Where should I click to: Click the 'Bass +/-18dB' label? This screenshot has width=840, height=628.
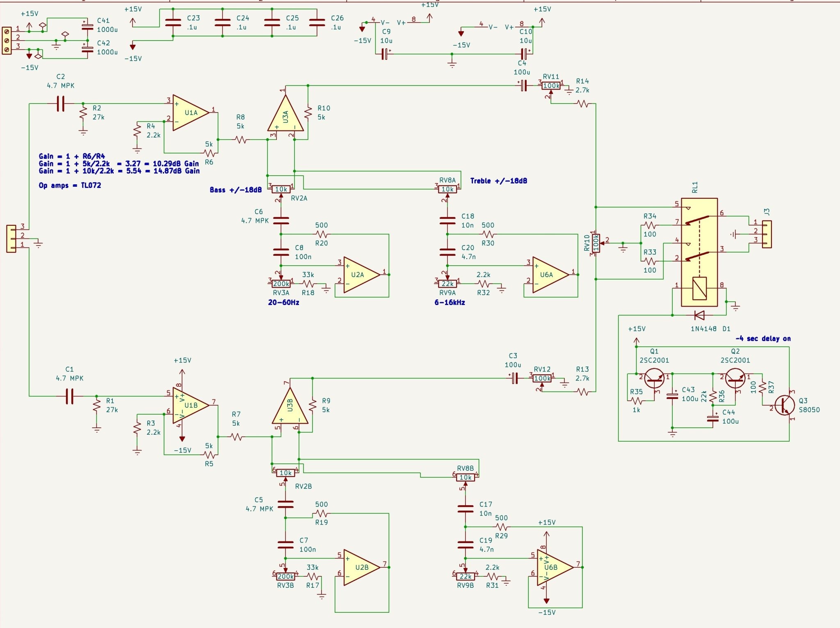235,190
